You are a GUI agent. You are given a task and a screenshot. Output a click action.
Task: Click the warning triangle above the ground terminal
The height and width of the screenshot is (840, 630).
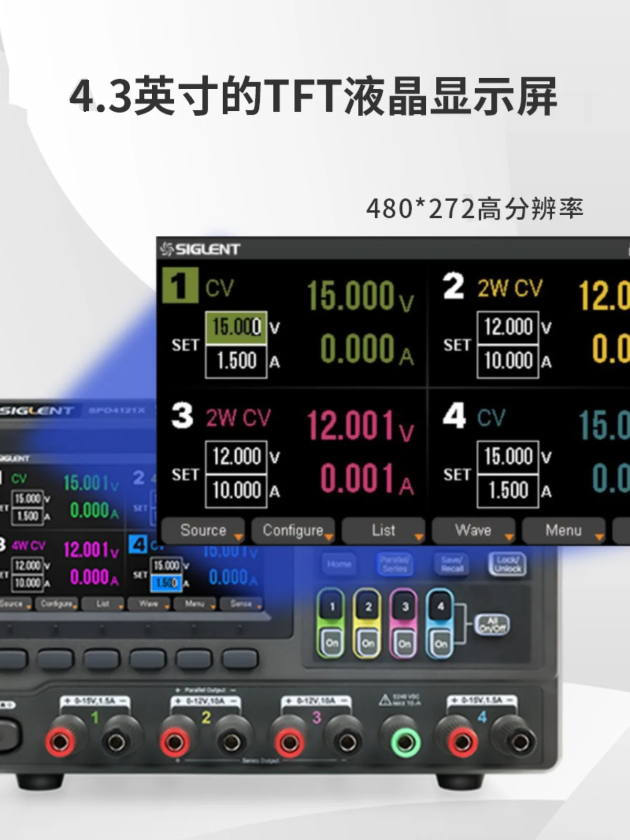pos(385,699)
